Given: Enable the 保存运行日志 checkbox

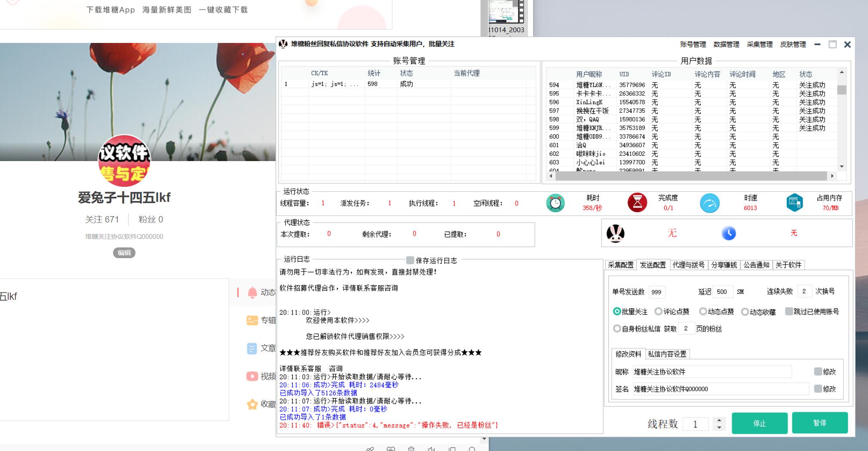Looking at the screenshot, I should 410,260.
